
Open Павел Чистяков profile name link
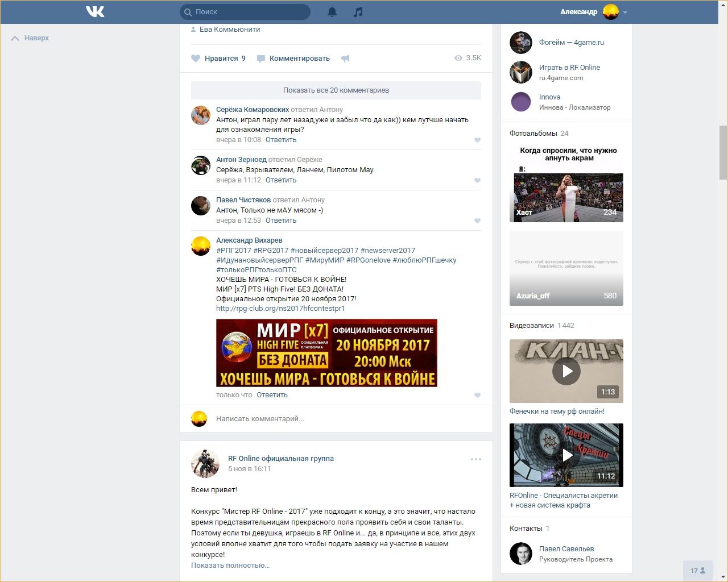tap(243, 200)
